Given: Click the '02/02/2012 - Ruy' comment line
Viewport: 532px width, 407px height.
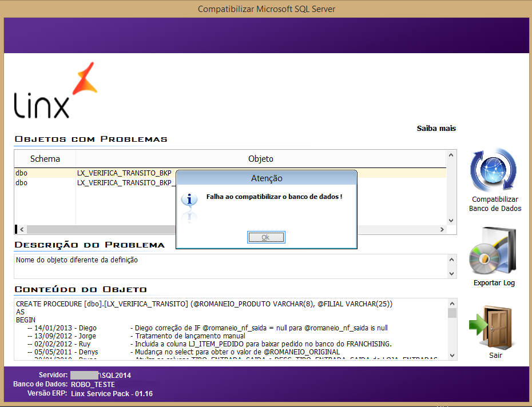Looking at the screenshot, I should 209,344.
